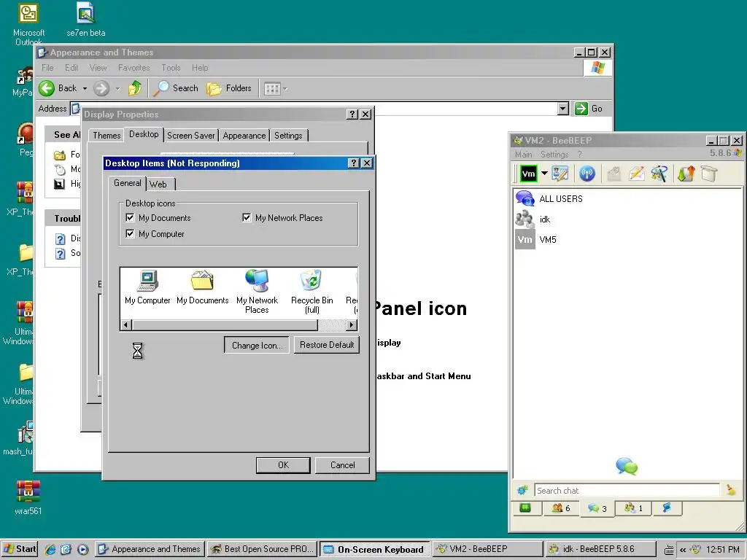The height and width of the screenshot is (560, 747).
Task: Click the Restore Default button
Action: coord(327,345)
